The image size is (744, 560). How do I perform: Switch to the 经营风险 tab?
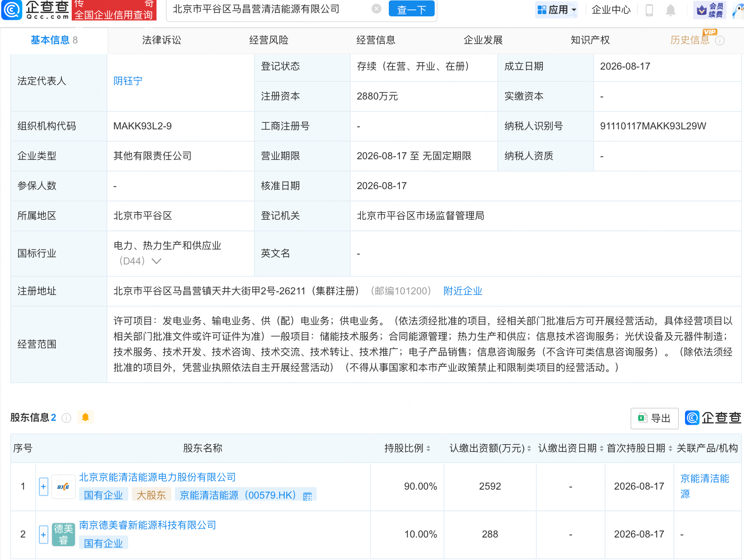click(x=269, y=40)
